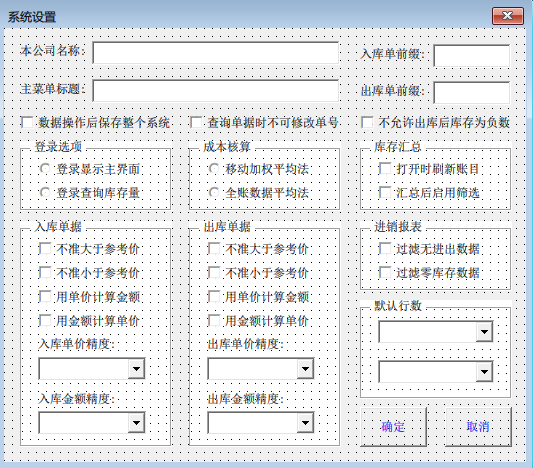Expand the 出库金额精度 combo box
This screenshot has height=468, width=533.
305,423
